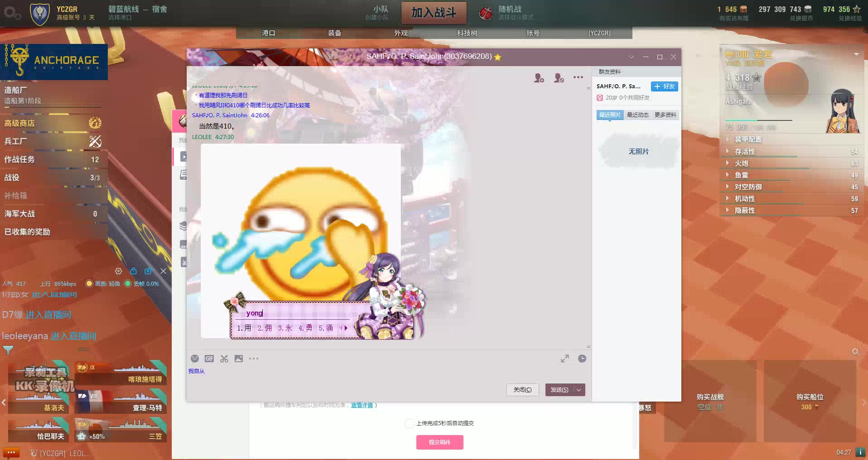Pop out the stream overlay window

tap(148, 271)
